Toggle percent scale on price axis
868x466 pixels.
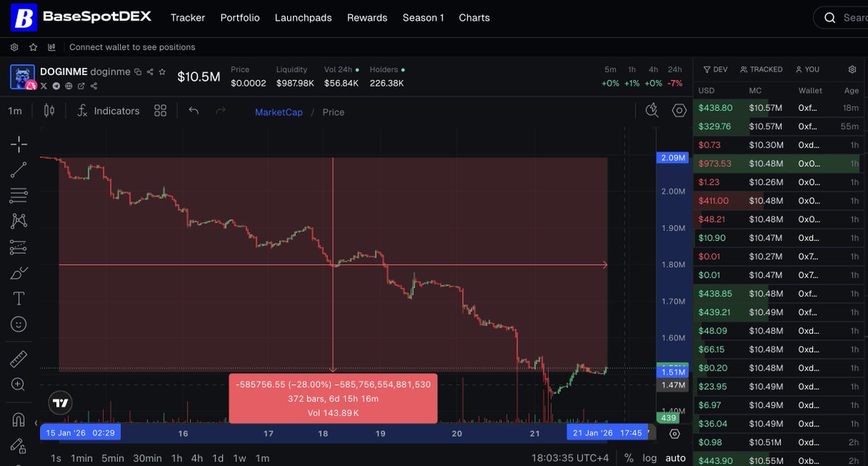[629, 458]
